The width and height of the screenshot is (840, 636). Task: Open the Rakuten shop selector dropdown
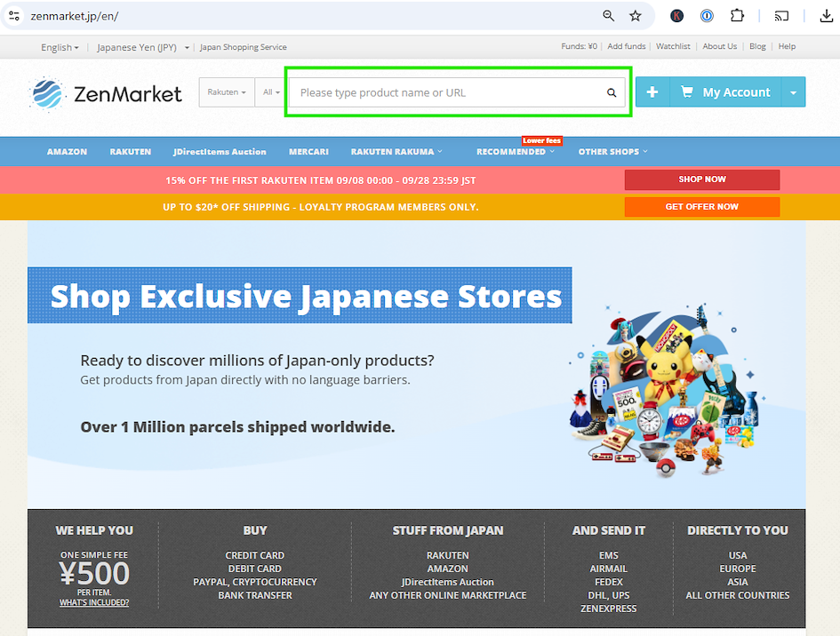coord(227,92)
